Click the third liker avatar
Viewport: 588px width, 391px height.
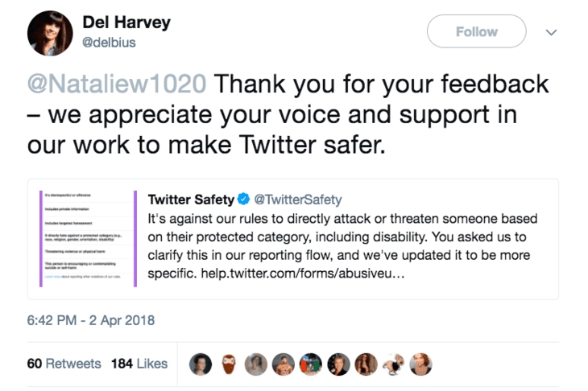click(x=256, y=364)
